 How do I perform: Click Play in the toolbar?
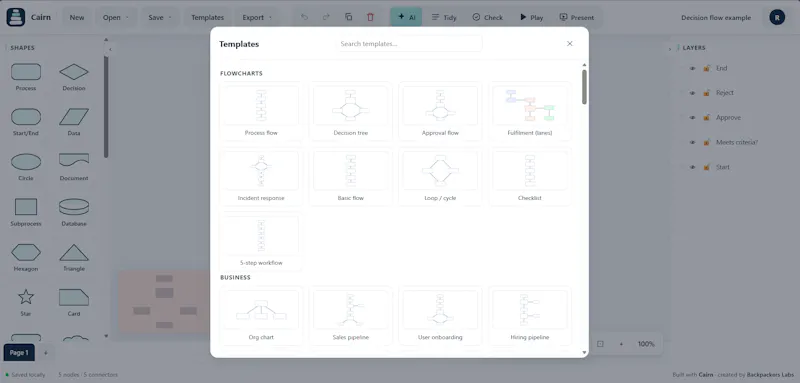(532, 17)
